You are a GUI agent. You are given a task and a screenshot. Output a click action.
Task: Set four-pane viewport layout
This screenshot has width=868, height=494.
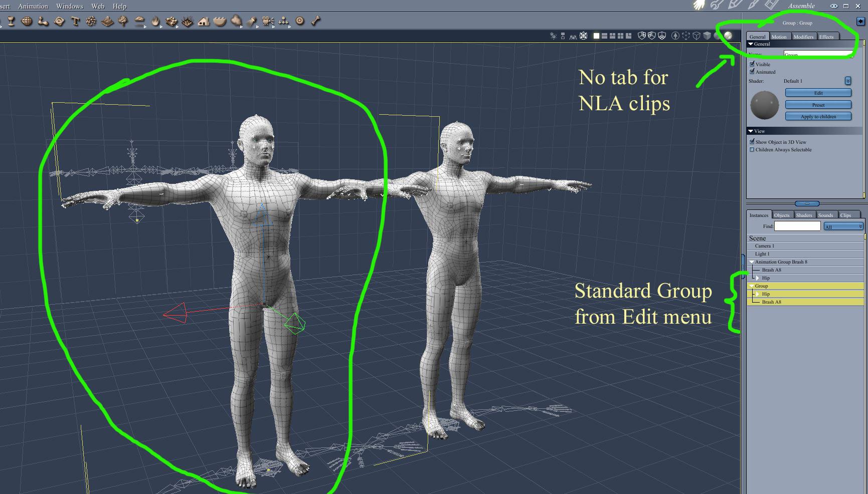click(621, 36)
